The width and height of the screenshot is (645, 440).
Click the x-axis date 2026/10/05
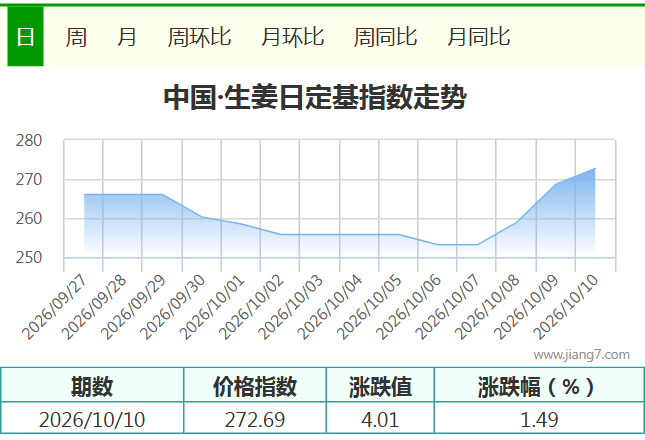369,307
